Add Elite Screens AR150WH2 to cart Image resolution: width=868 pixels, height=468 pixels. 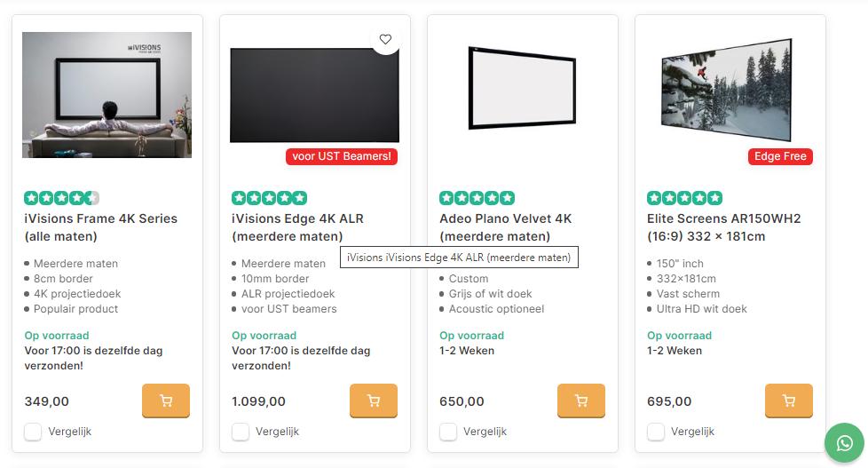[x=789, y=401]
